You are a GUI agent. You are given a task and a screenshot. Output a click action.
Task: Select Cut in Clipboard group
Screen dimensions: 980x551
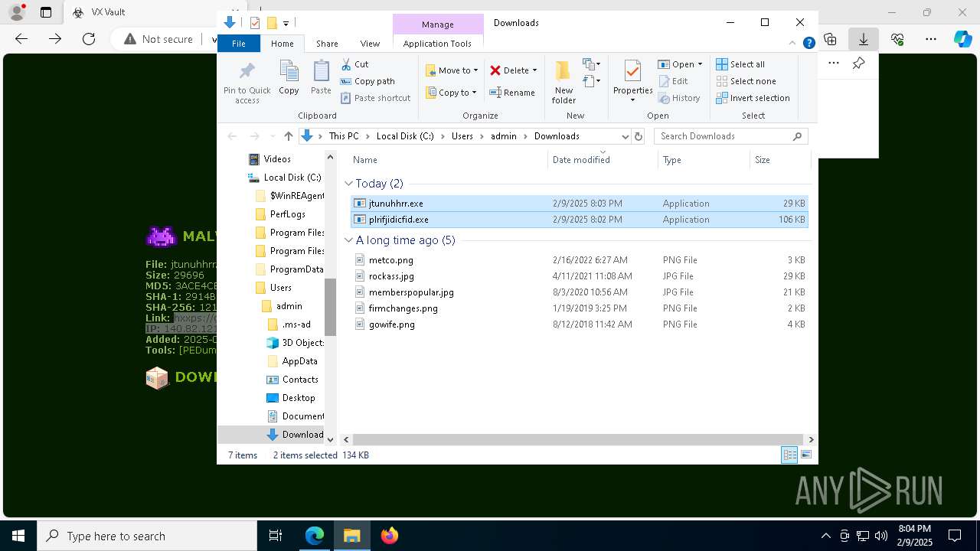click(354, 64)
